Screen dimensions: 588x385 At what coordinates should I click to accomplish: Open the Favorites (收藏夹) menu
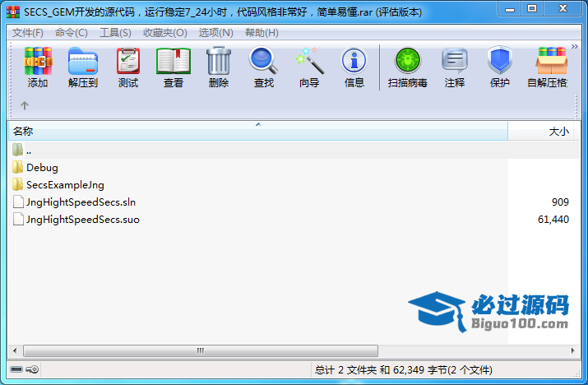click(x=165, y=33)
